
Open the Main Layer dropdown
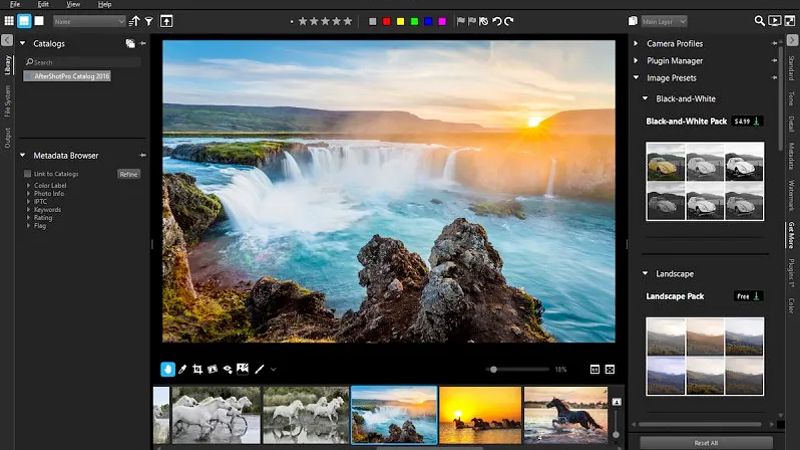click(664, 21)
